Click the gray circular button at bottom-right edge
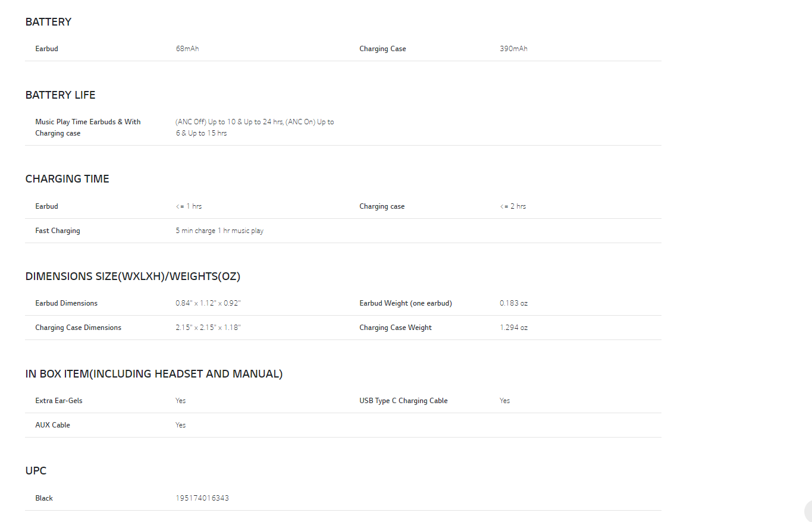The width and height of the screenshot is (812, 522). click(808, 511)
